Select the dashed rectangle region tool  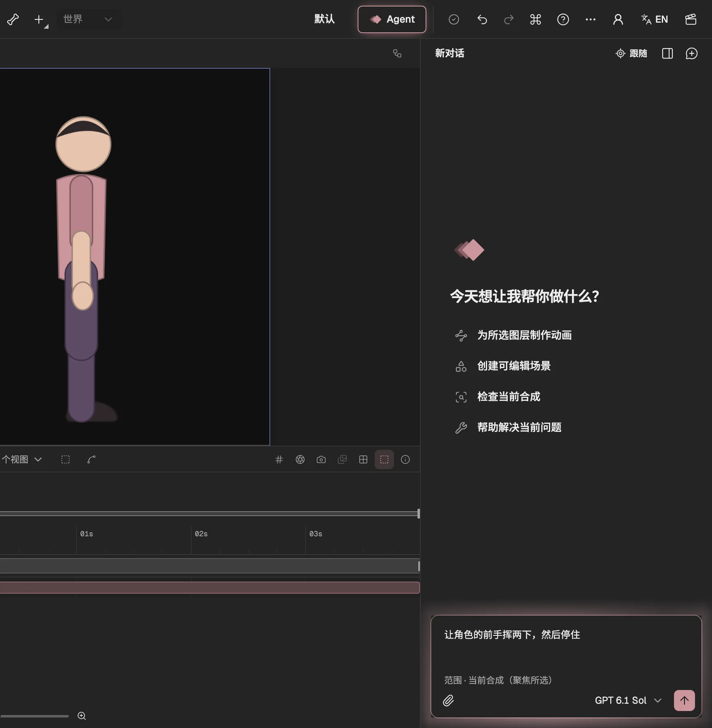66,459
